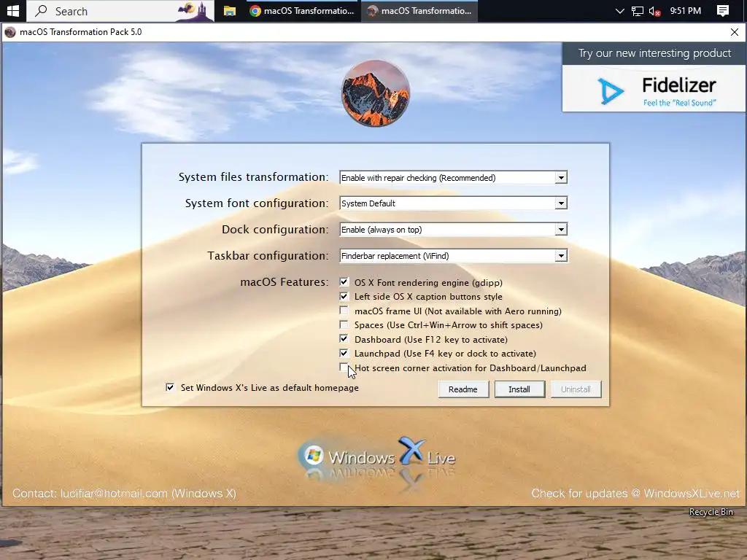
Task: Click the 9:51 PM clock
Action: [686, 10]
